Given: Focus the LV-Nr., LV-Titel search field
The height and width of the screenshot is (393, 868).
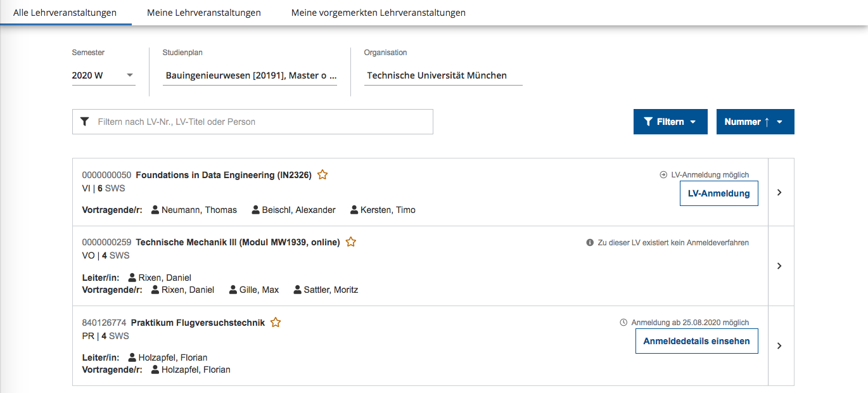Looking at the screenshot, I should click(x=260, y=122).
